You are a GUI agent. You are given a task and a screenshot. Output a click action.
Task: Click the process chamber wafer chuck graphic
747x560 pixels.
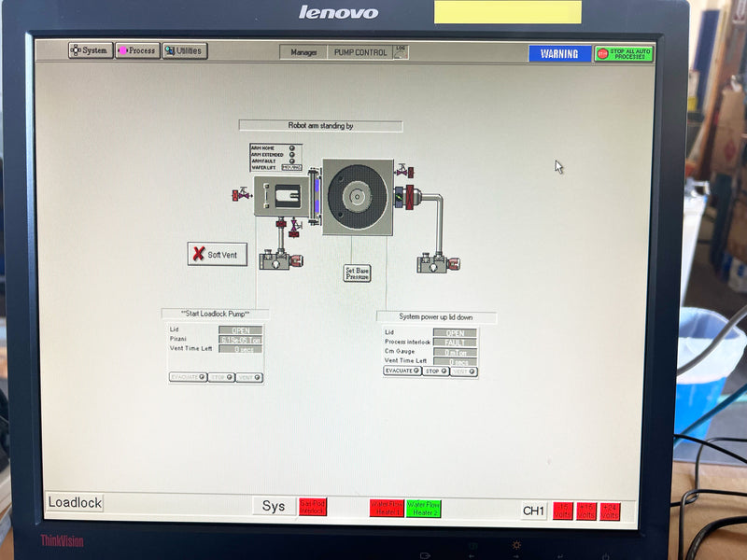click(358, 197)
